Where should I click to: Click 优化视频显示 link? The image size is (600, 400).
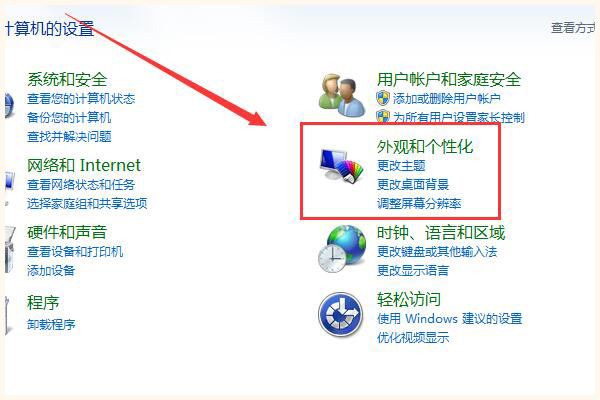(413, 338)
